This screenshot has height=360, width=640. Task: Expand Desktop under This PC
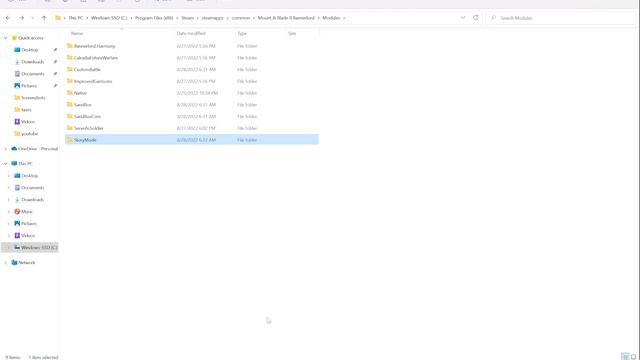(9, 176)
